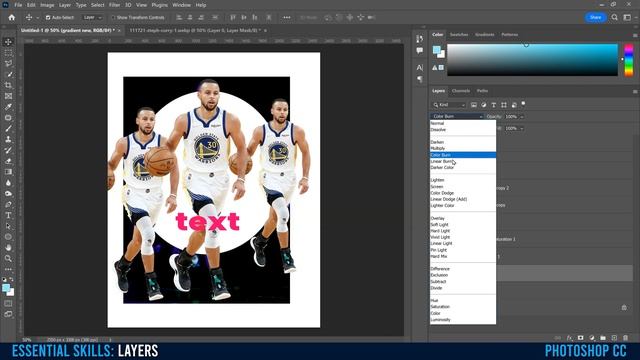Screen dimensions: 640x360
Task: Select the Gradient tool
Action: (x=8, y=172)
